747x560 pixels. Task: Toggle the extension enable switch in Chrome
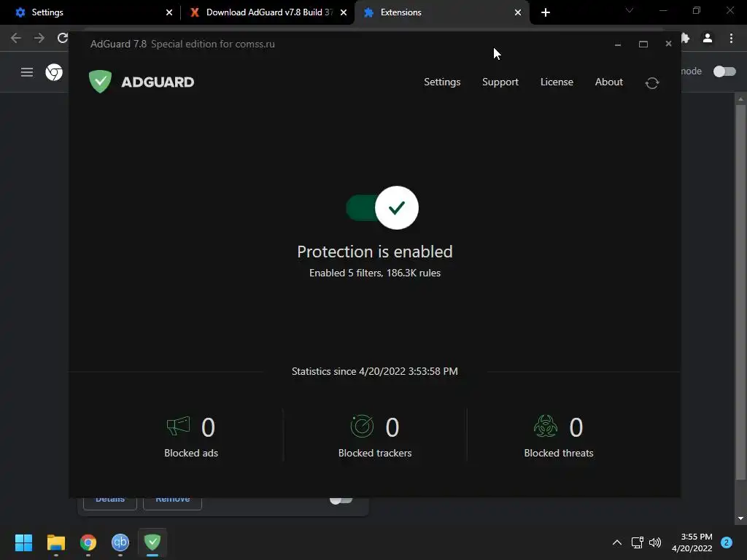341,500
